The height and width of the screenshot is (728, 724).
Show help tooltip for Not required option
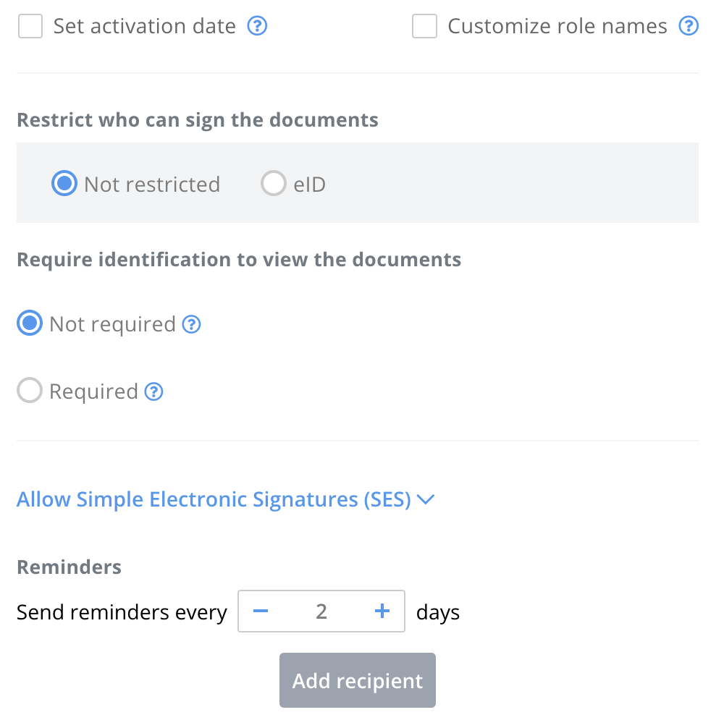click(x=191, y=324)
